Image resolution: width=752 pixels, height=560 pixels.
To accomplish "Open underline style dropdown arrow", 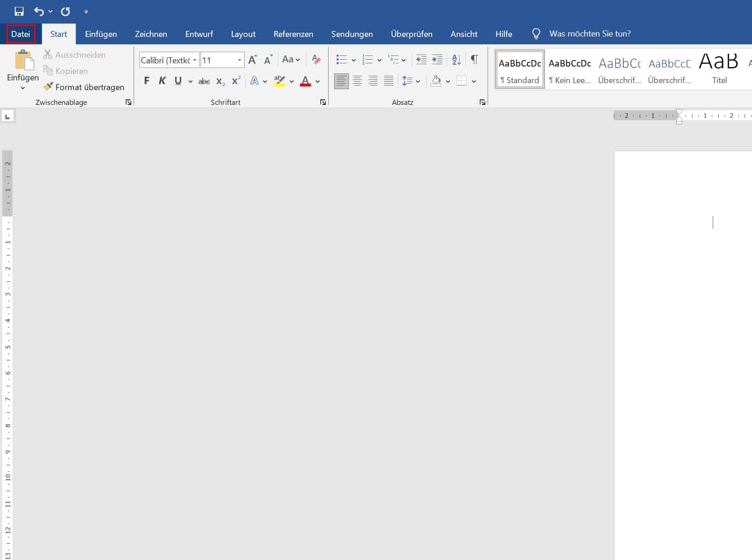I will pos(190,81).
